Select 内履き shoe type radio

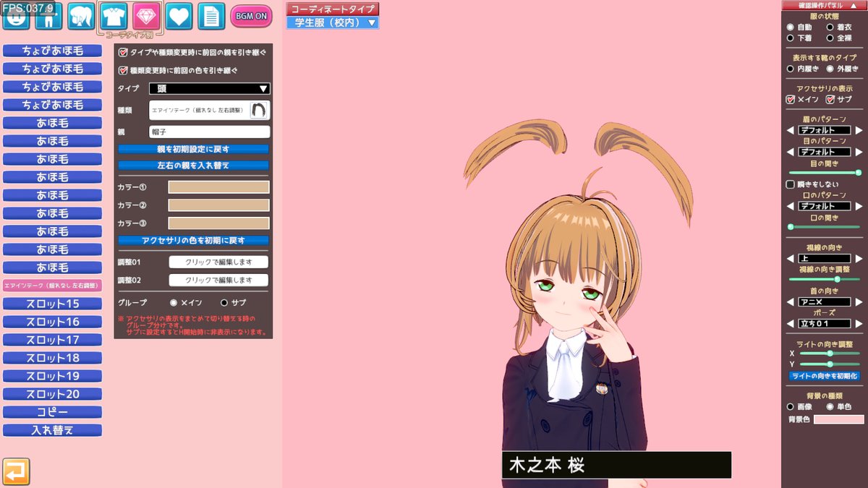pyautogui.click(x=791, y=69)
